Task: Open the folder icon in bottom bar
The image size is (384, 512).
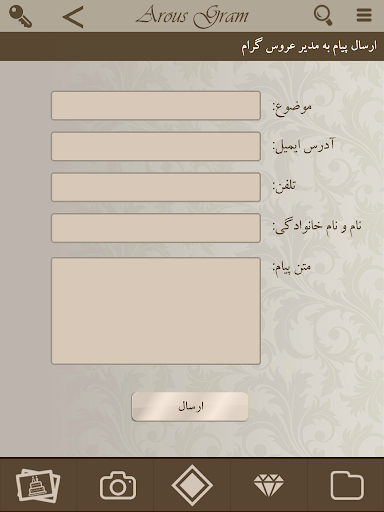Action: 347,485
